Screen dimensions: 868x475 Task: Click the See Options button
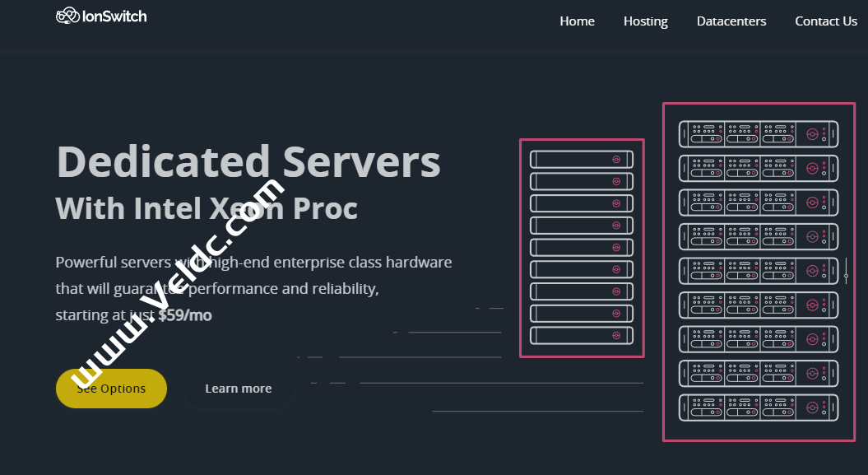point(111,388)
